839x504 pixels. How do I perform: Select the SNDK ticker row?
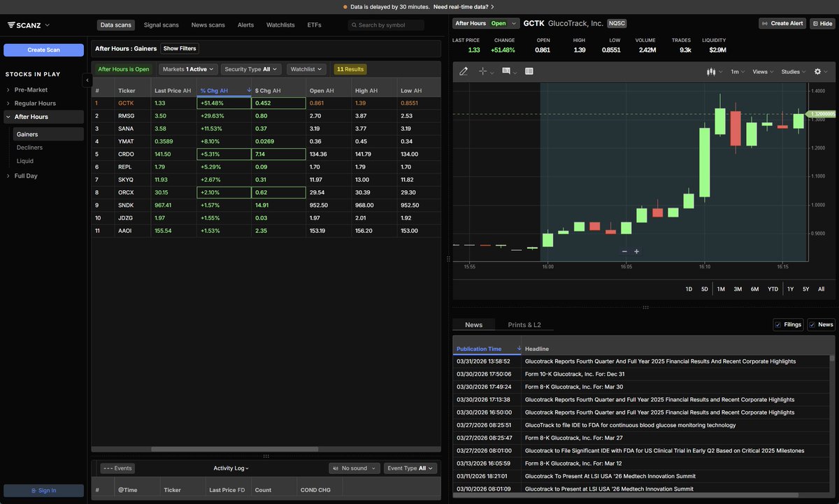[x=266, y=206]
